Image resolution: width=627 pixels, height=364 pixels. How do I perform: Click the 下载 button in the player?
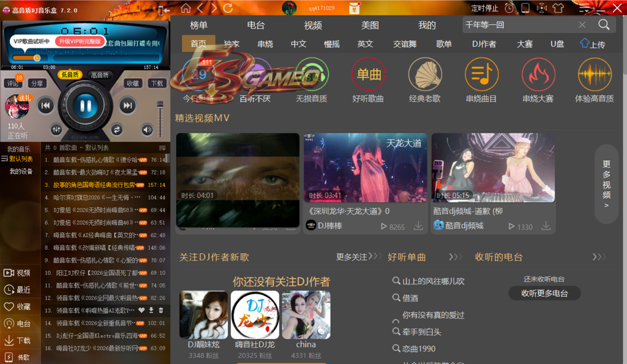tap(157, 83)
